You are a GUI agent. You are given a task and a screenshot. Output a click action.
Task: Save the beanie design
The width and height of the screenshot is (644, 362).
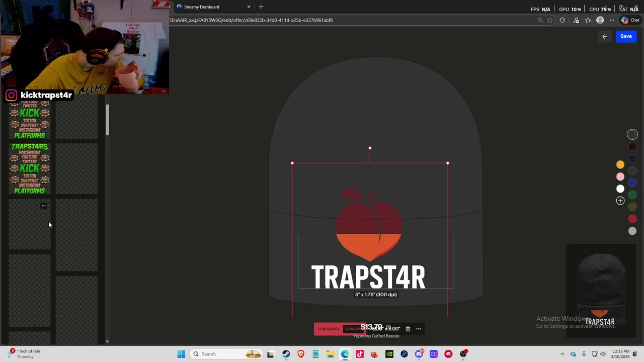tap(626, 36)
